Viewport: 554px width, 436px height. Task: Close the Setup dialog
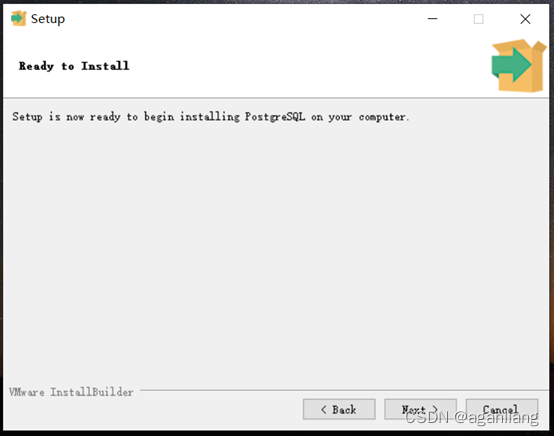525,19
